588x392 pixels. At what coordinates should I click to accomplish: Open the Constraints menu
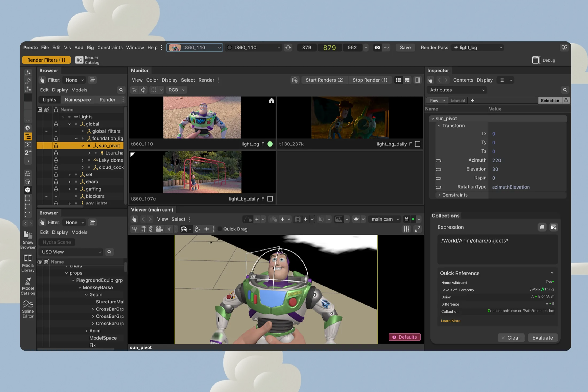pyautogui.click(x=110, y=48)
